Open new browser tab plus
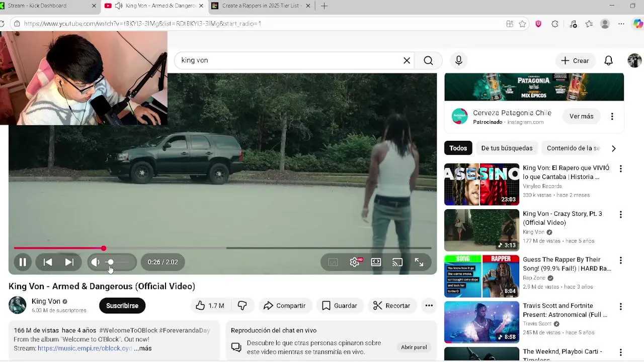Screen dimensions: 644x362 (324, 6)
